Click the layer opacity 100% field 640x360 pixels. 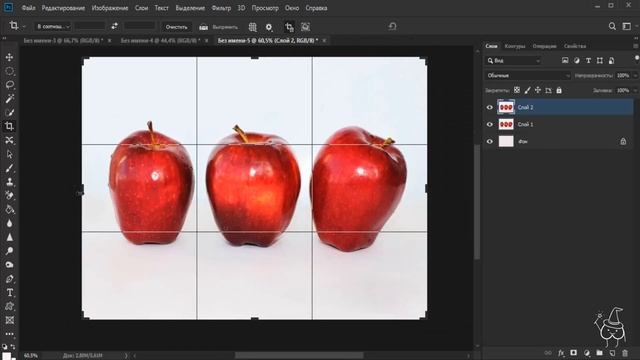[x=623, y=76]
